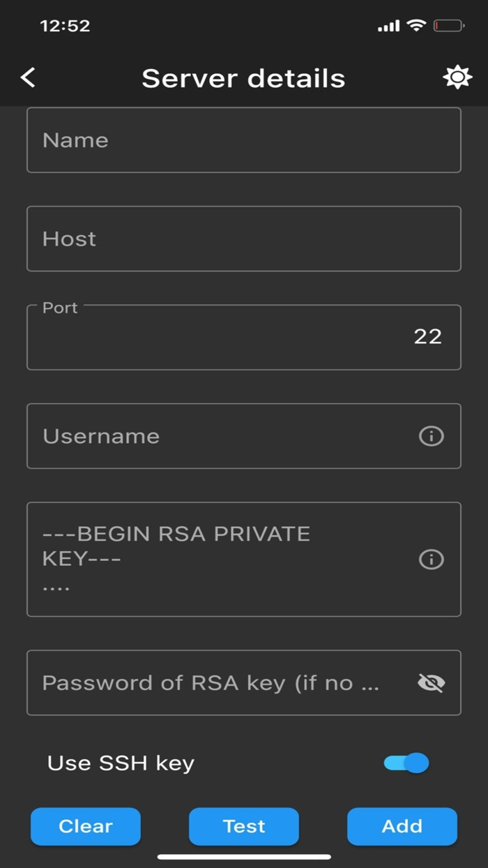The image size is (488, 868).
Task: Tap Add to save the server
Action: point(402,826)
